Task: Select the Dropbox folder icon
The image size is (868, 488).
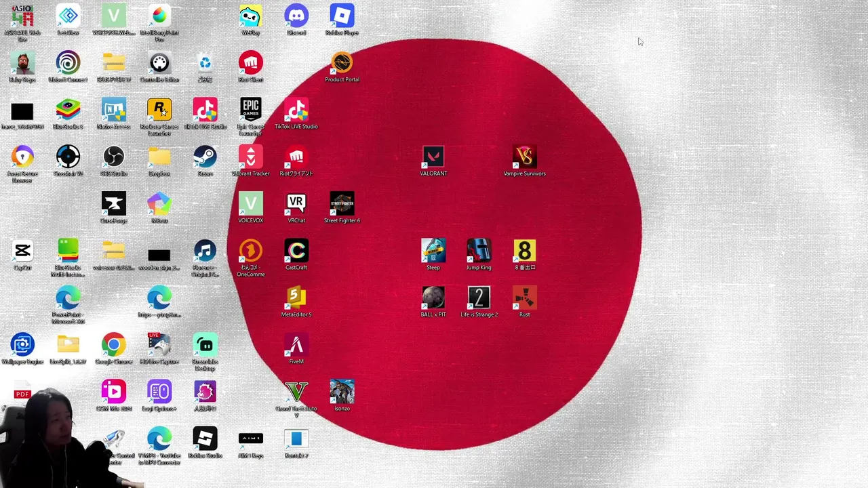Action: point(159,157)
